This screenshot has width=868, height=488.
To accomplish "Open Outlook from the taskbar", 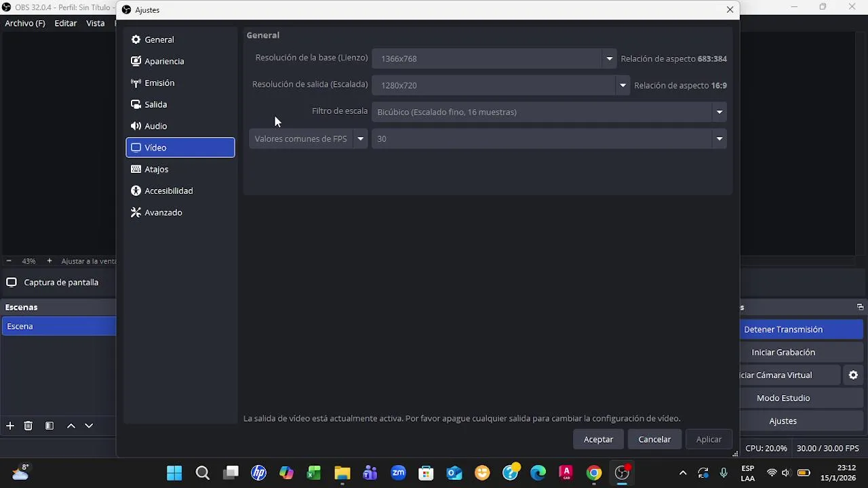I will (454, 473).
